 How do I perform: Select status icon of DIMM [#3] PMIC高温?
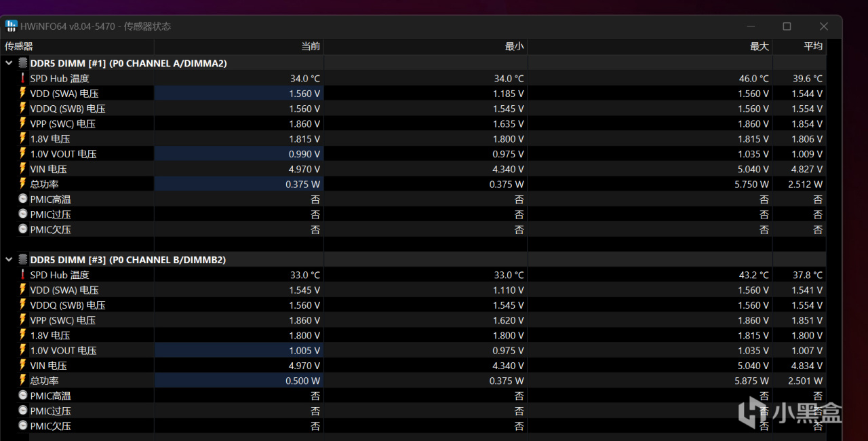point(23,396)
